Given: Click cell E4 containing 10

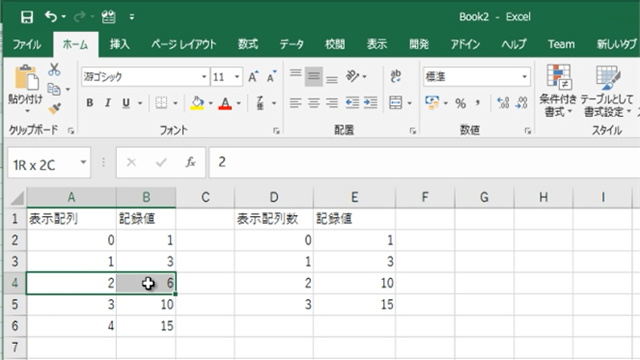Looking at the screenshot, I should pyautogui.click(x=354, y=283).
